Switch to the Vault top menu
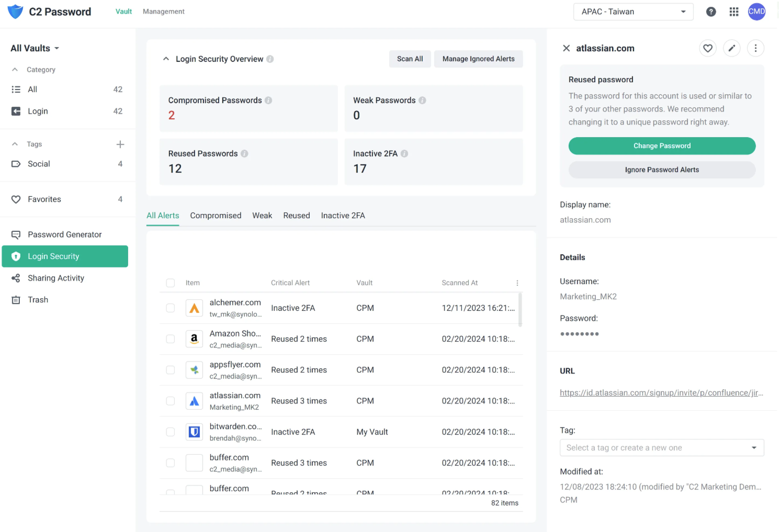The image size is (779, 532). (x=123, y=12)
